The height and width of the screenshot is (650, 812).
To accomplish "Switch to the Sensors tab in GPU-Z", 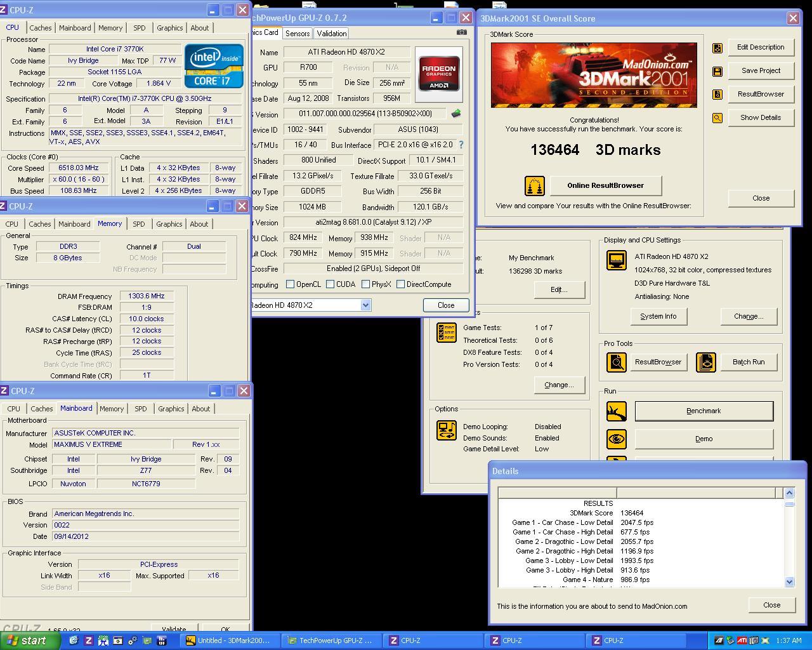I will point(298,34).
